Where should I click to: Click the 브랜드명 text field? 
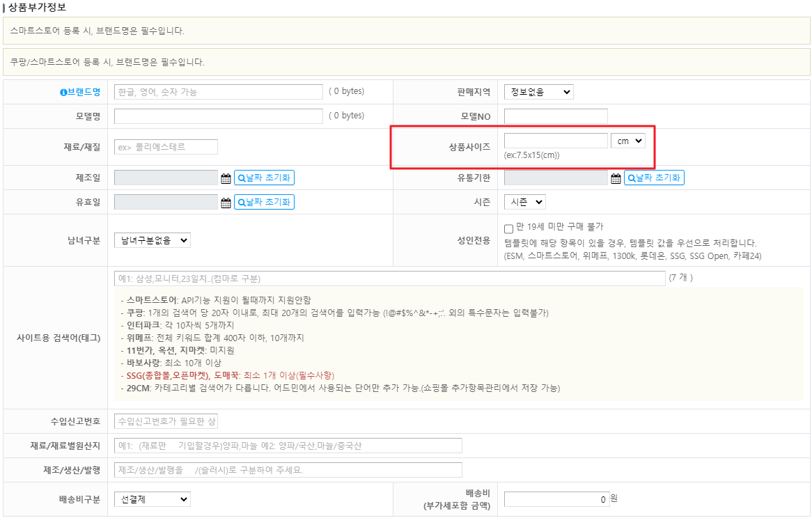tap(218, 92)
